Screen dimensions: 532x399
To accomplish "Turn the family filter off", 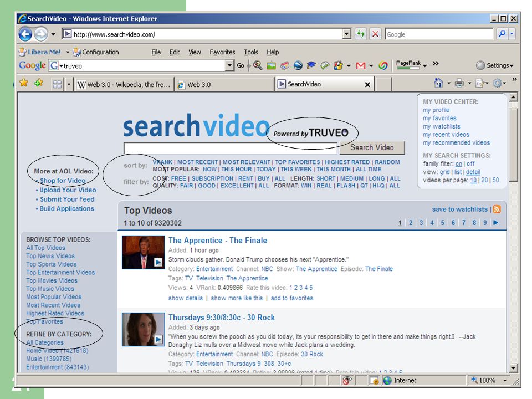I will 470,163.
